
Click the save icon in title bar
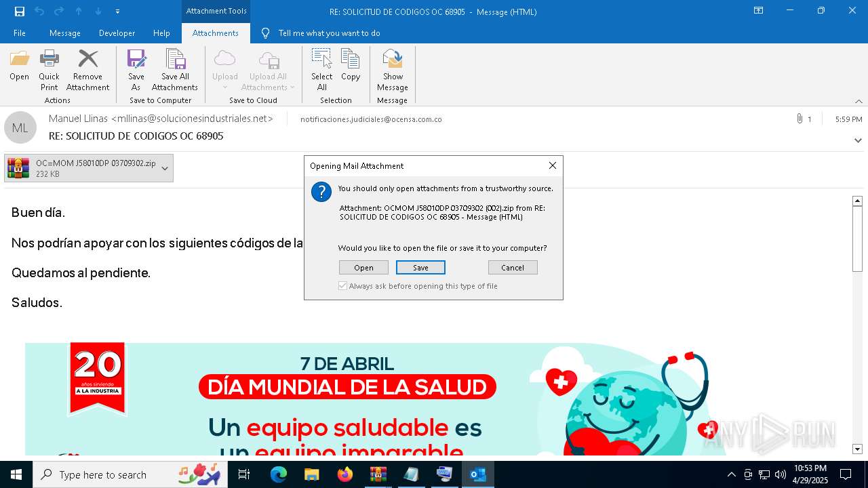[x=20, y=12]
